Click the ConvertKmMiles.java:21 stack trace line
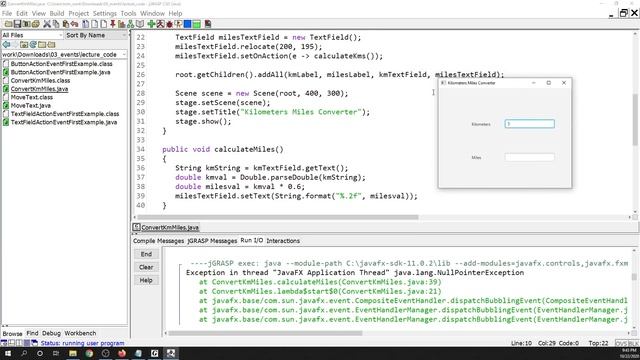640x360 pixels. 320,291
